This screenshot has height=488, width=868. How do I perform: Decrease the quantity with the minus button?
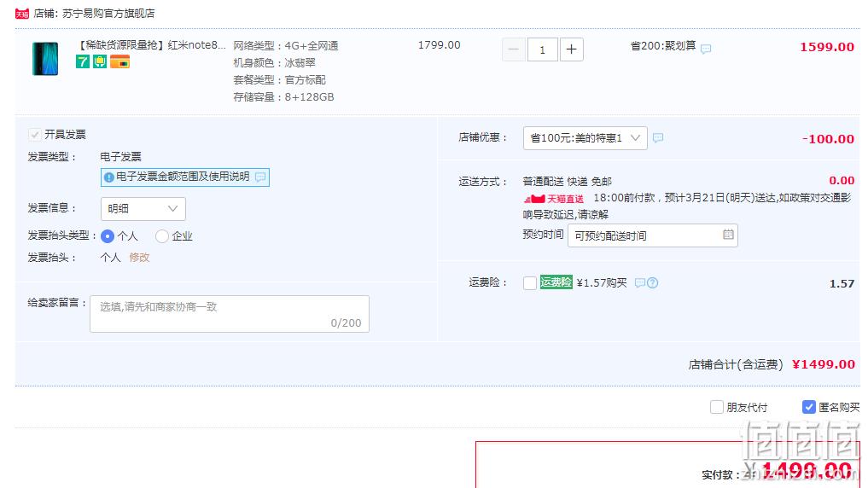(x=513, y=49)
